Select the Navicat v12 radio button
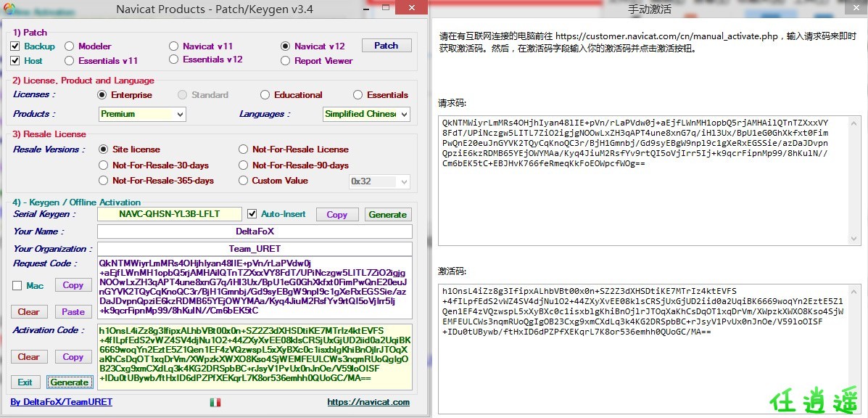The image size is (868, 418). pos(286,46)
